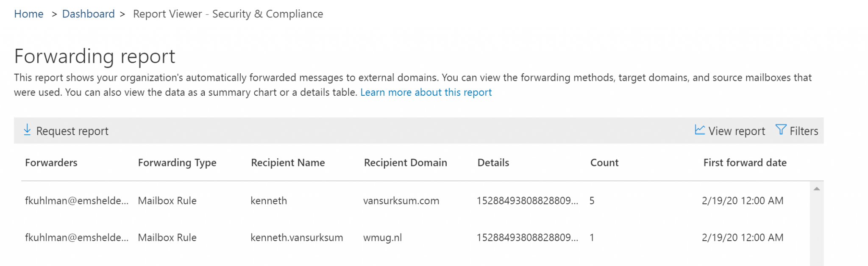868x266 pixels.
Task: Navigate to the Dashboard breadcrumb
Action: (89, 14)
